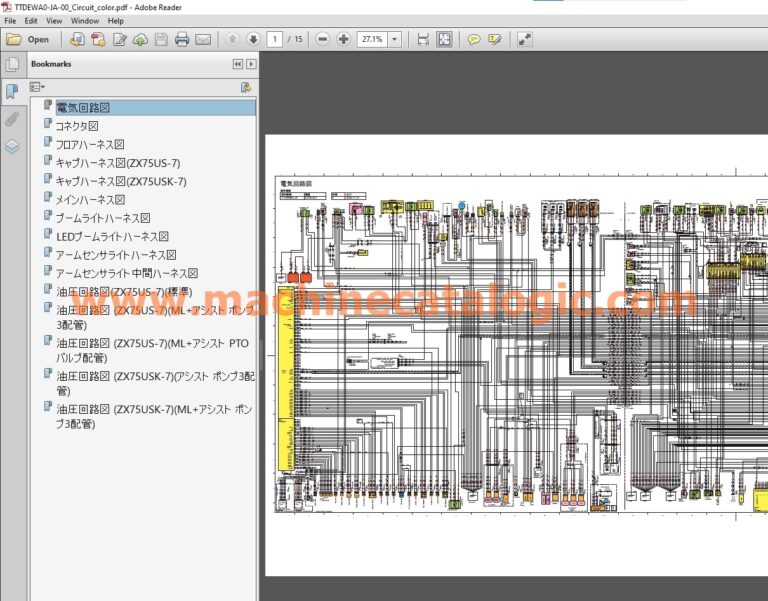Zoom out with the minus button
768x601 pixels.
322,40
